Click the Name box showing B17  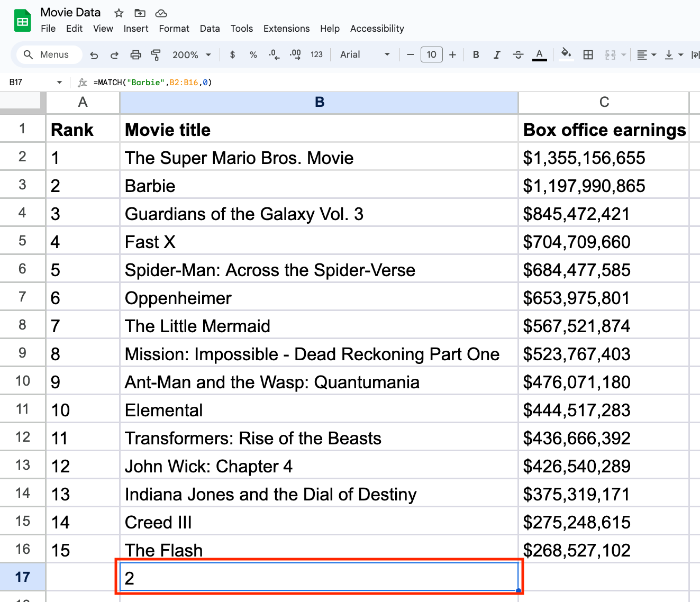pyautogui.click(x=30, y=83)
